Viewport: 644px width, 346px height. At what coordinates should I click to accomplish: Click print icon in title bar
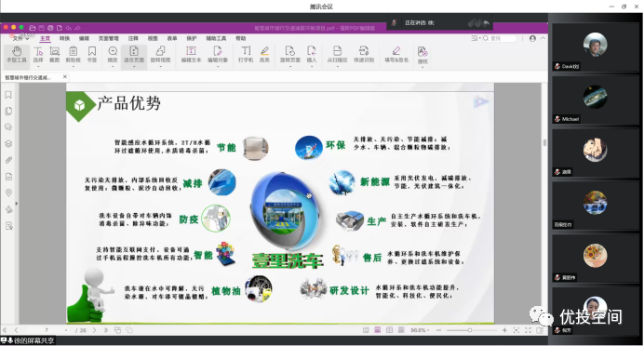(x=50, y=28)
